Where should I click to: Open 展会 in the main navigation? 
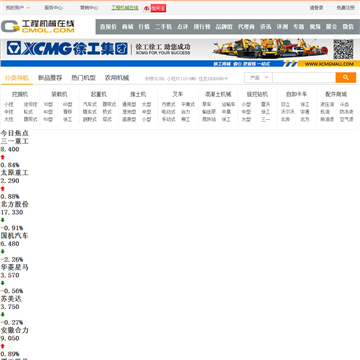point(332,27)
